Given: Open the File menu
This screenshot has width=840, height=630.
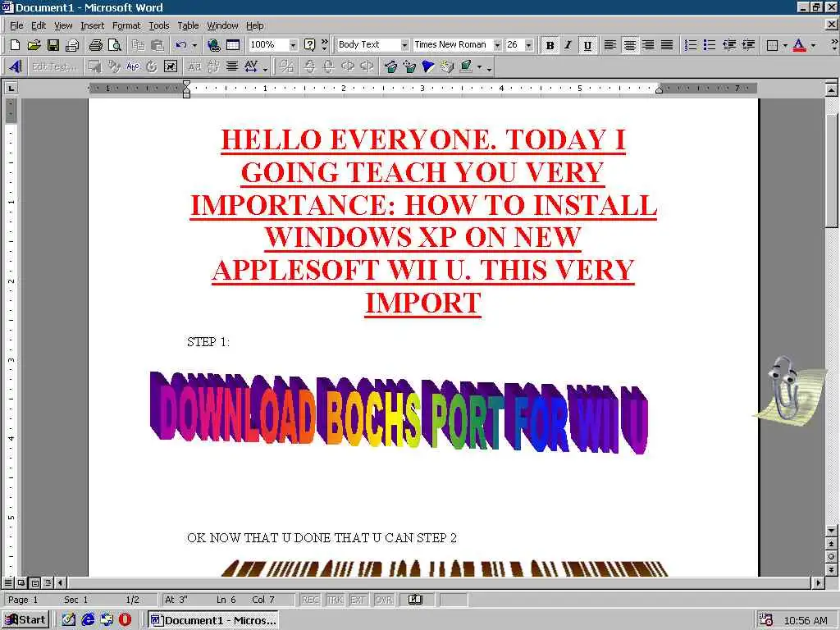Looking at the screenshot, I should point(16,25).
